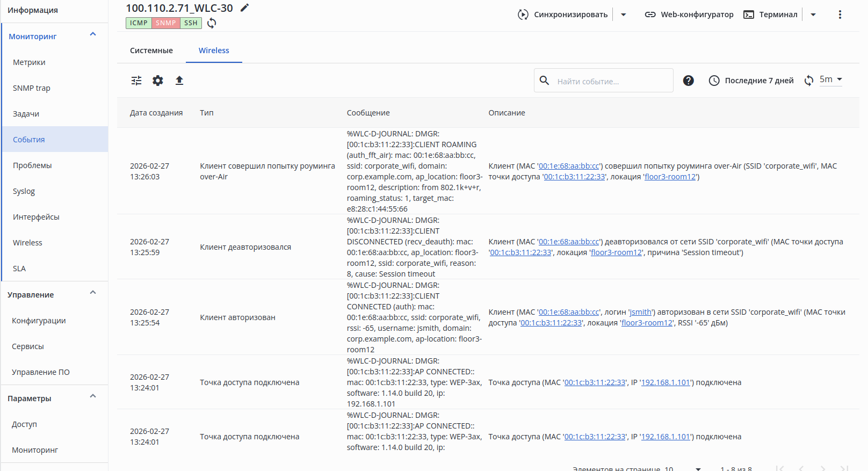Switch to the Системные tab

[151, 50]
